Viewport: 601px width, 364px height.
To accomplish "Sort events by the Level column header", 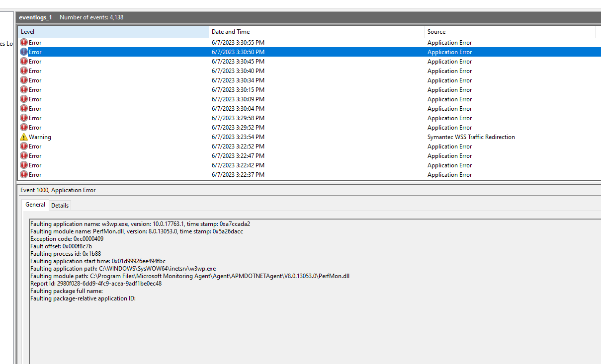I will point(113,32).
